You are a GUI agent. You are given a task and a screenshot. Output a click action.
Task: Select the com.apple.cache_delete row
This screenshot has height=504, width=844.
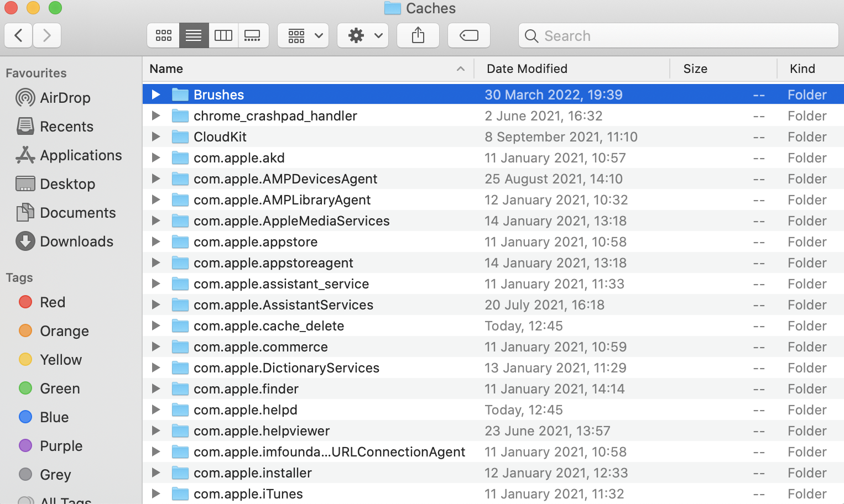point(493,326)
